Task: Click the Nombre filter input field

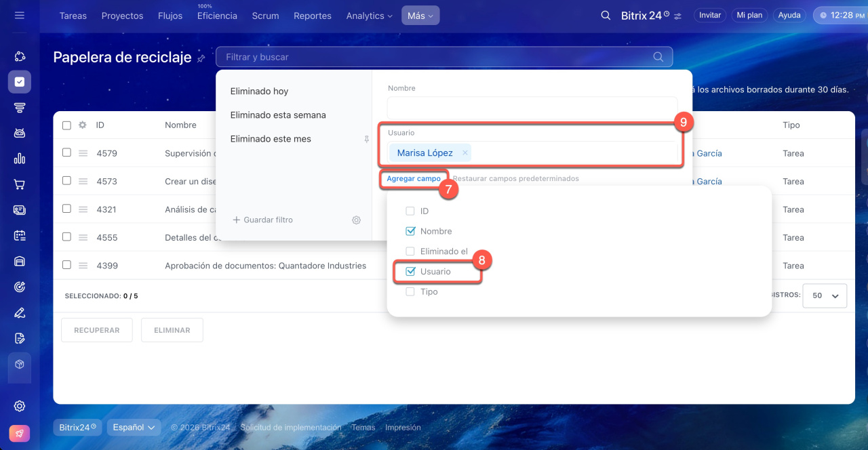Action: point(532,108)
